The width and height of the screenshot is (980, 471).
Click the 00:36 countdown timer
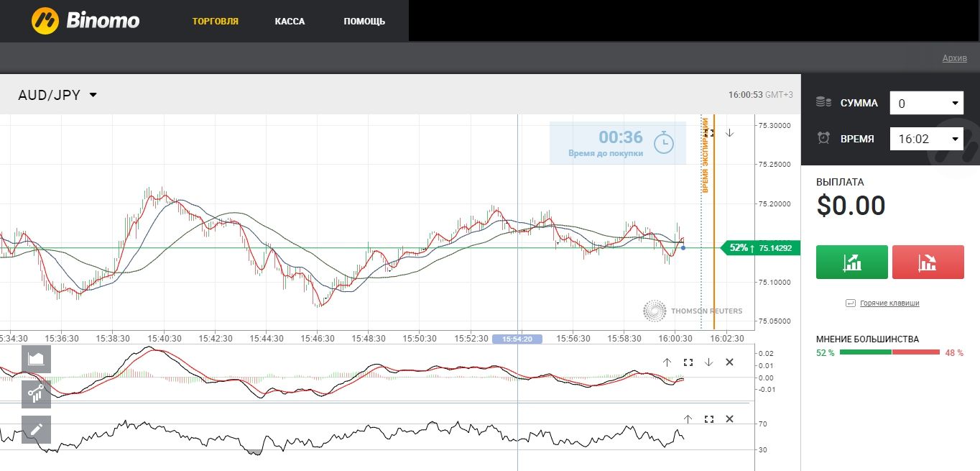pyautogui.click(x=621, y=137)
